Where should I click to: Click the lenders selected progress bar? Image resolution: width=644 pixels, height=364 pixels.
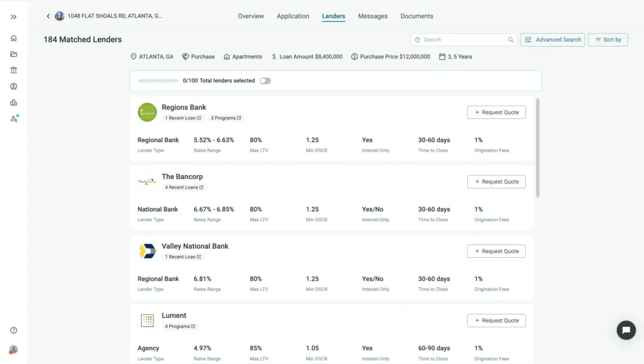click(158, 81)
